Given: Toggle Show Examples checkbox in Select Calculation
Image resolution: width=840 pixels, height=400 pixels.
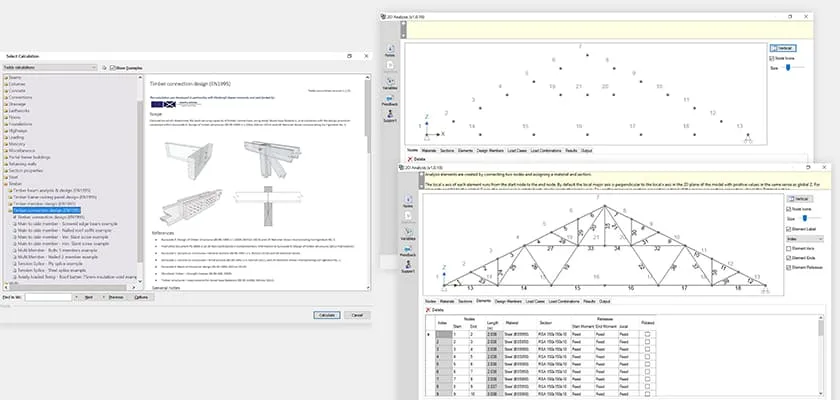Looking at the screenshot, I should 112,68.
